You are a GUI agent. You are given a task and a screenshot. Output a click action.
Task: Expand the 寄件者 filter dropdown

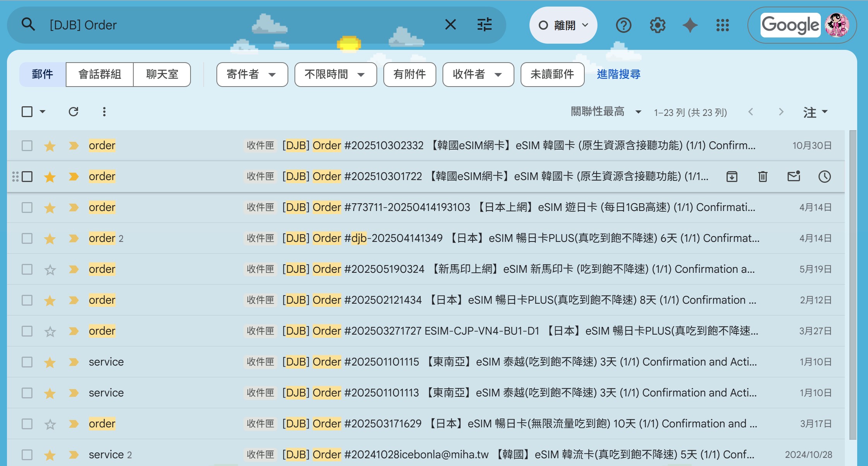pos(252,74)
